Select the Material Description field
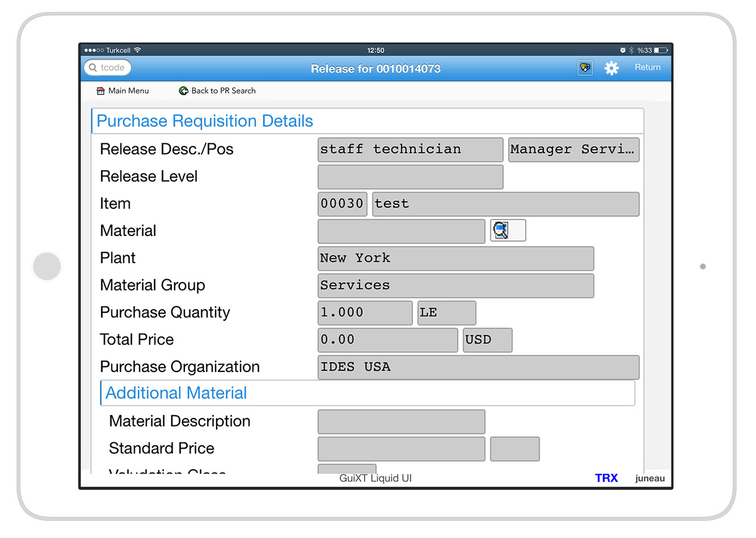Viewport: 756px width, 538px height. click(x=401, y=422)
